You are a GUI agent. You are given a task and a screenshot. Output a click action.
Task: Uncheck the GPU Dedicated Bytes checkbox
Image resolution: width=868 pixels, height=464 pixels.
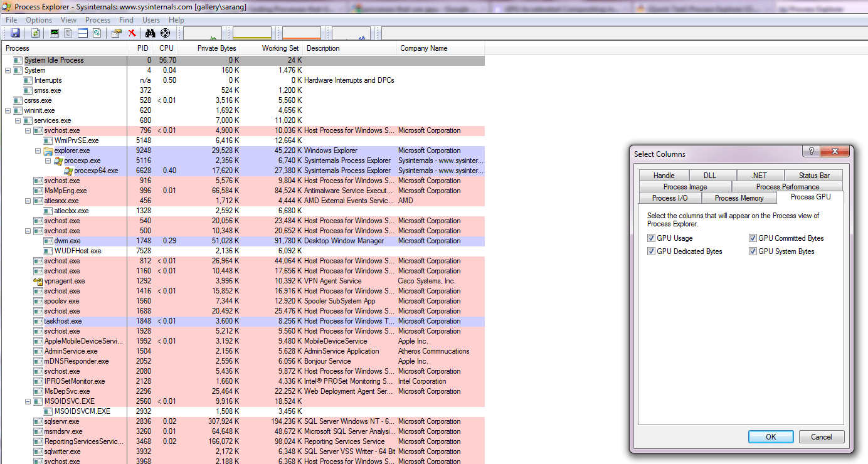(x=651, y=251)
